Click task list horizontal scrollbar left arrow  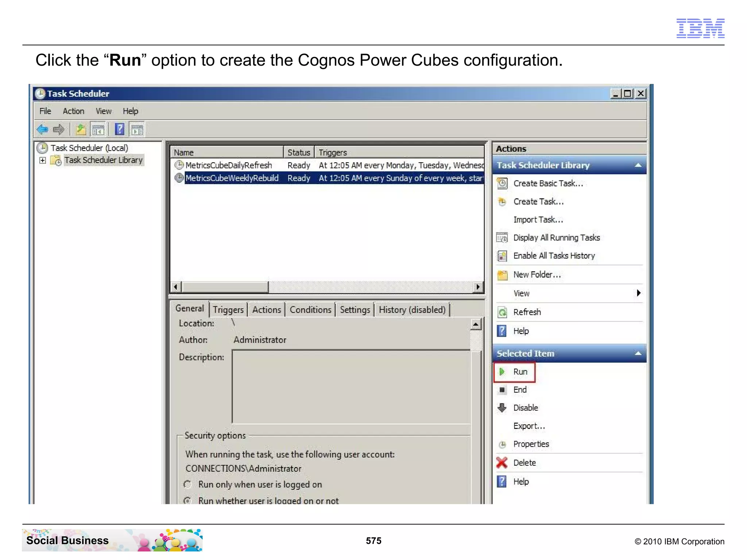[x=176, y=287]
